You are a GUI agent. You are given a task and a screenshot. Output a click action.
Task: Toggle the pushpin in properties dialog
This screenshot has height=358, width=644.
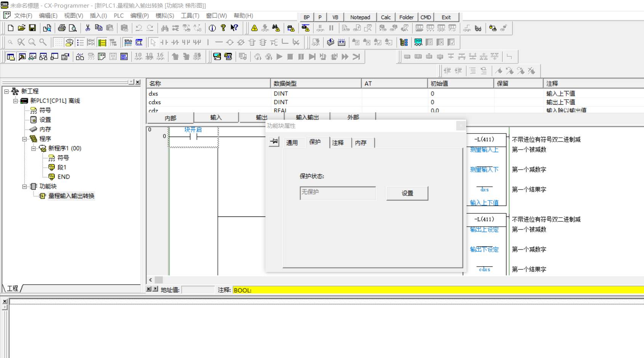pyautogui.click(x=274, y=142)
